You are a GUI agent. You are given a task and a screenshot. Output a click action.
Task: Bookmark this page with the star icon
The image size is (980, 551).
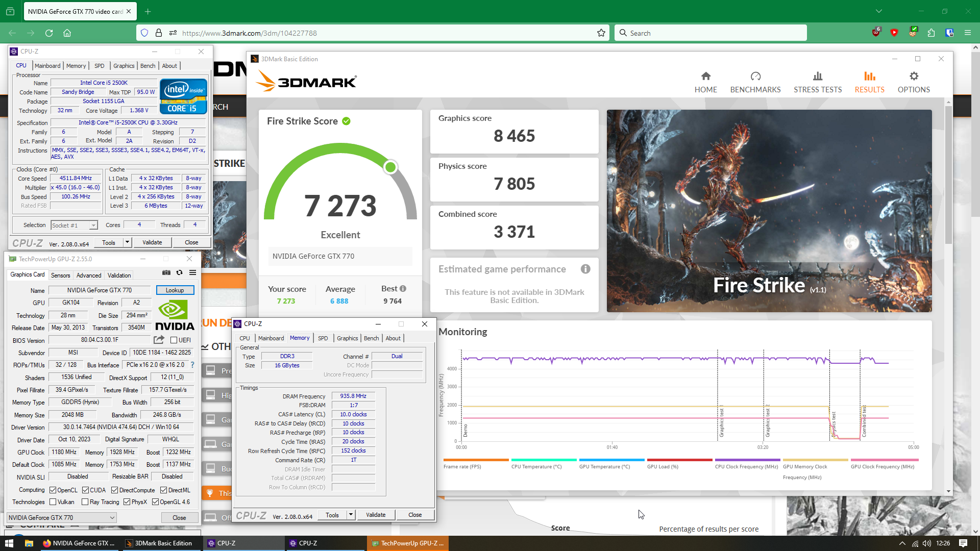coord(601,33)
